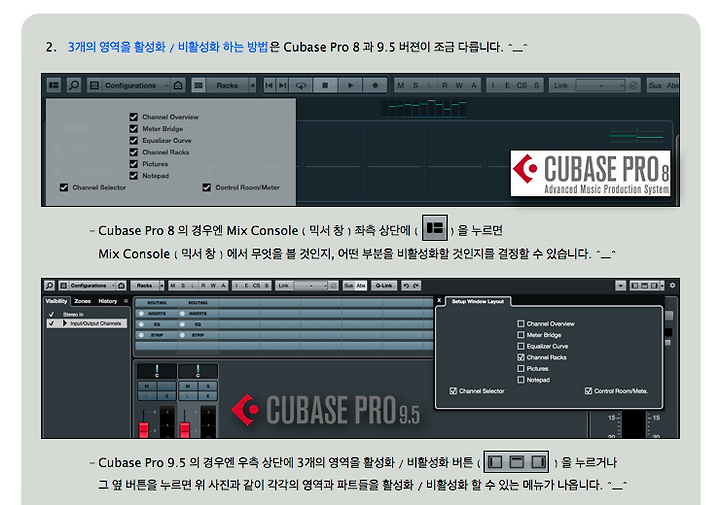Check Meter Bridge in Setup Window Layout
The width and height of the screenshot is (720, 505).
pyautogui.click(x=521, y=335)
